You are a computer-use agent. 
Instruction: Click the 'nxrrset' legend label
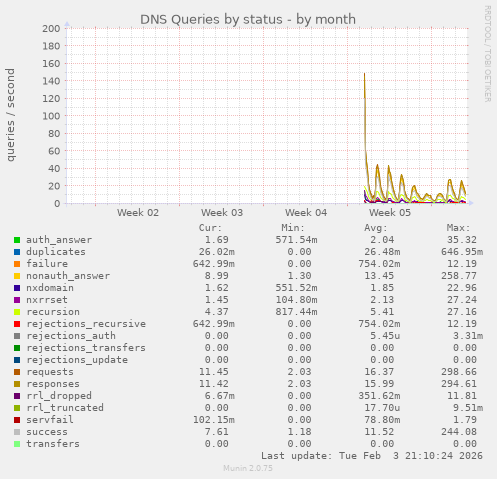pyautogui.click(x=47, y=300)
